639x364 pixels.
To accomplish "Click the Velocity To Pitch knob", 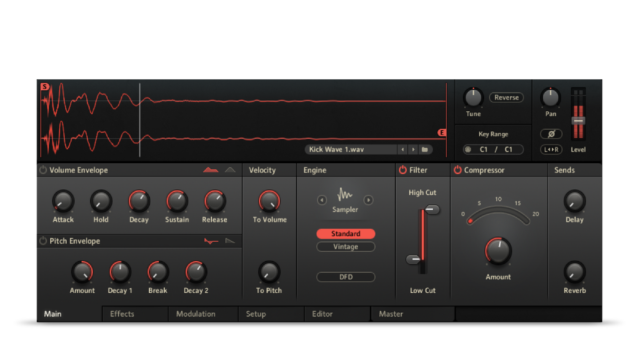I will [x=269, y=272].
